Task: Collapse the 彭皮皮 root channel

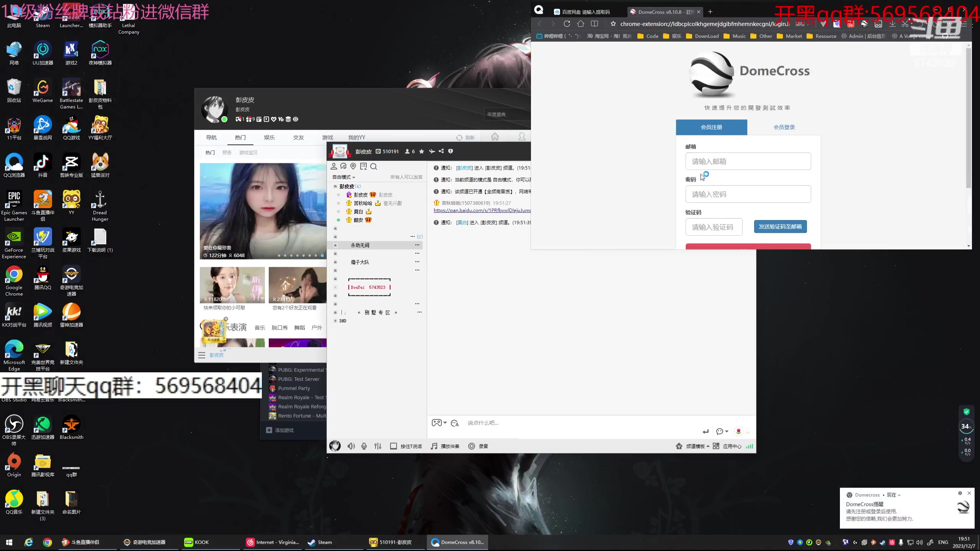Action: pyautogui.click(x=335, y=186)
